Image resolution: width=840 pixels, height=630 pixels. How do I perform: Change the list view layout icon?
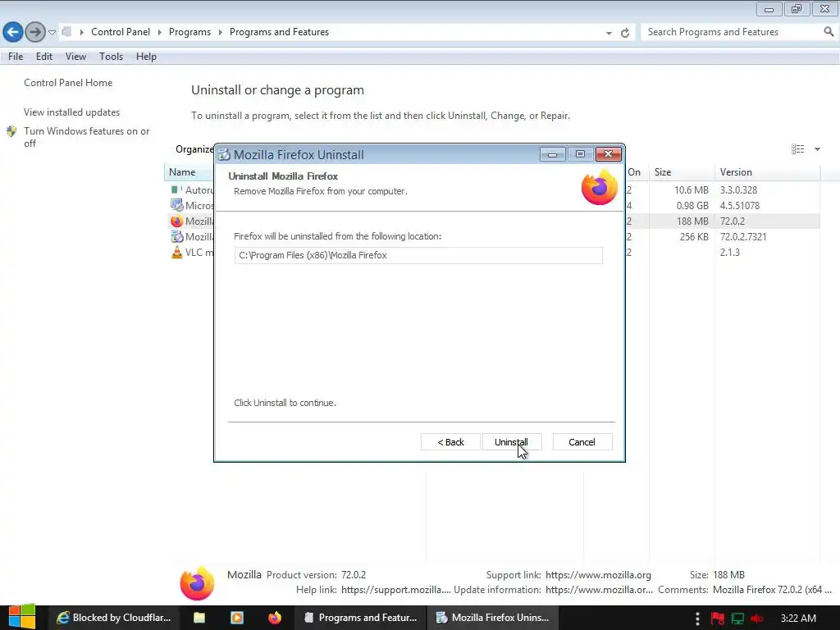pyautogui.click(x=797, y=149)
